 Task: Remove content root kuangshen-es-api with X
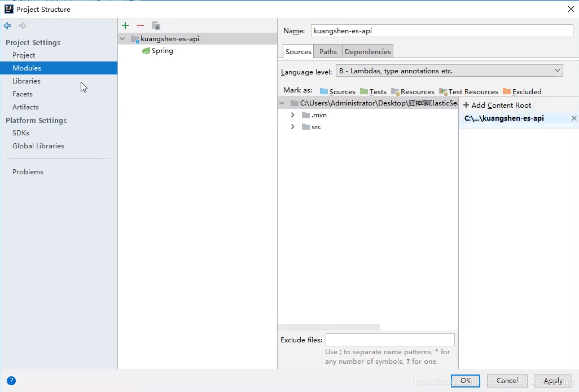point(574,118)
